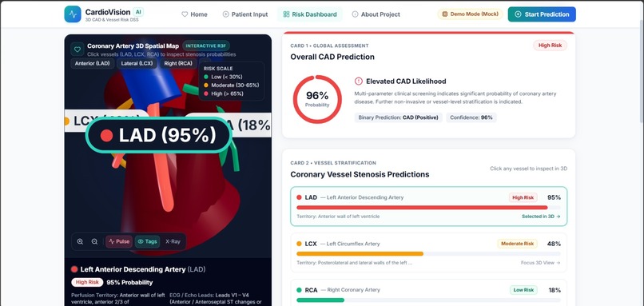Toggle the Pulse animation button
The image size is (644, 306).
(x=119, y=241)
